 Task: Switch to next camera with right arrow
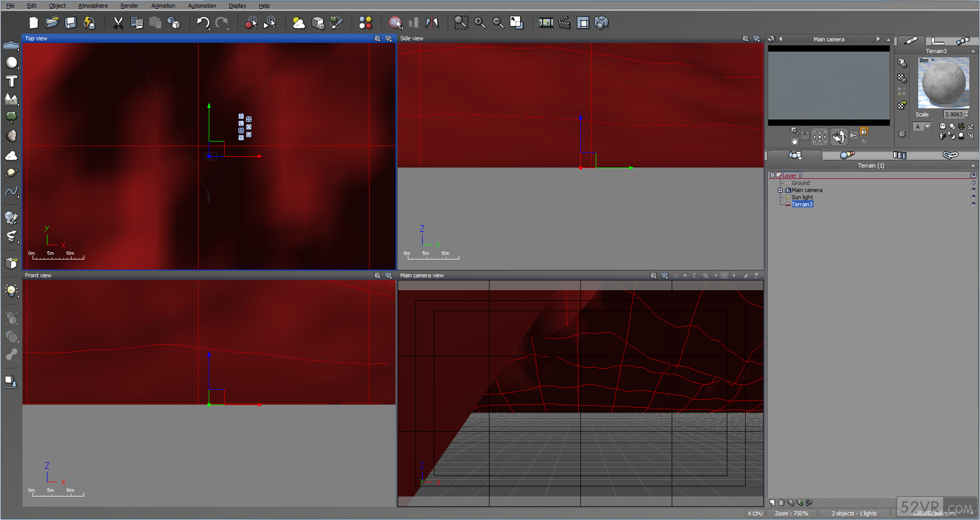[x=878, y=39]
